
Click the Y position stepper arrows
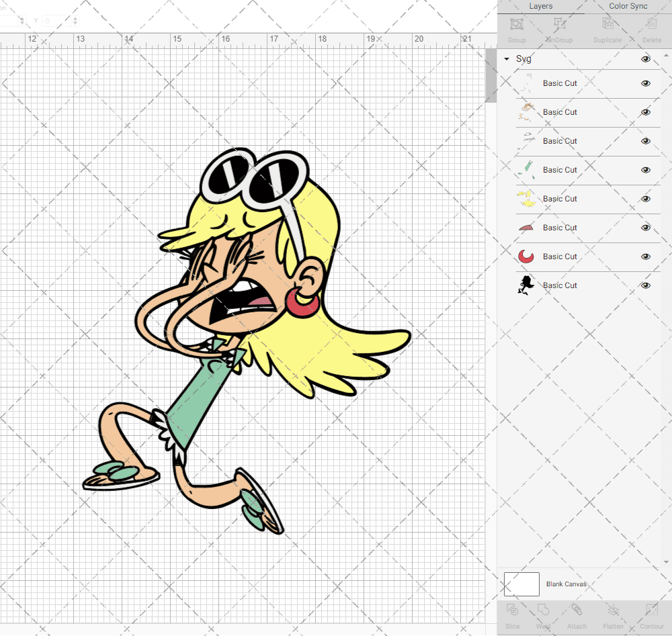[x=75, y=21]
